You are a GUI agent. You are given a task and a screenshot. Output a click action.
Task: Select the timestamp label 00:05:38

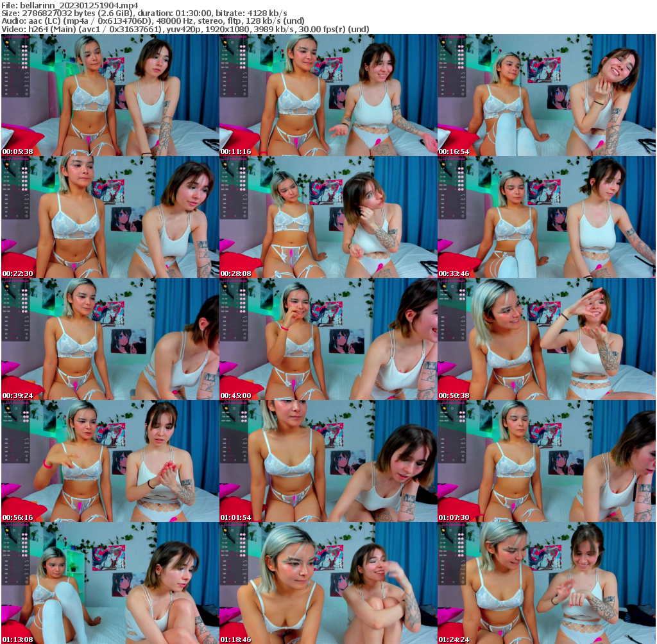tap(17, 151)
